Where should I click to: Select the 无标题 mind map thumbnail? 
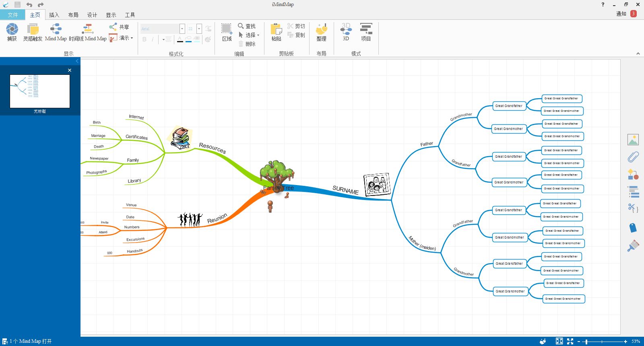(x=40, y=91)
